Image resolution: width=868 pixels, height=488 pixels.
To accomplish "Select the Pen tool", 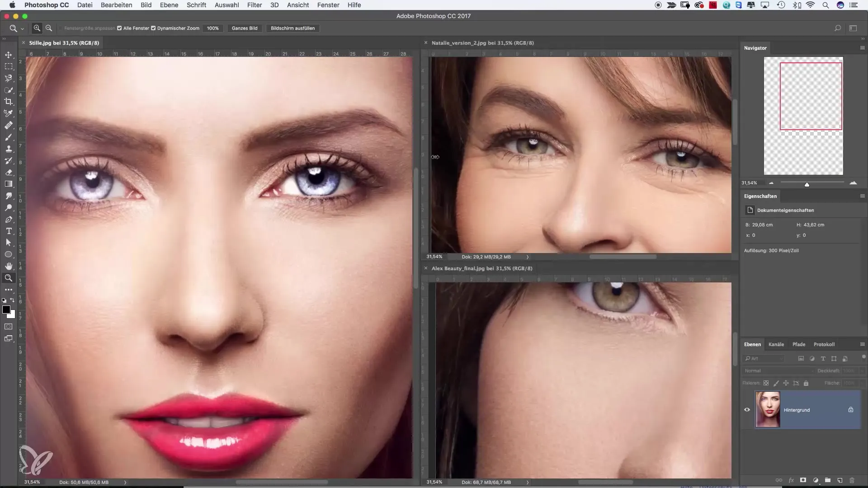I will click(9, 219).
